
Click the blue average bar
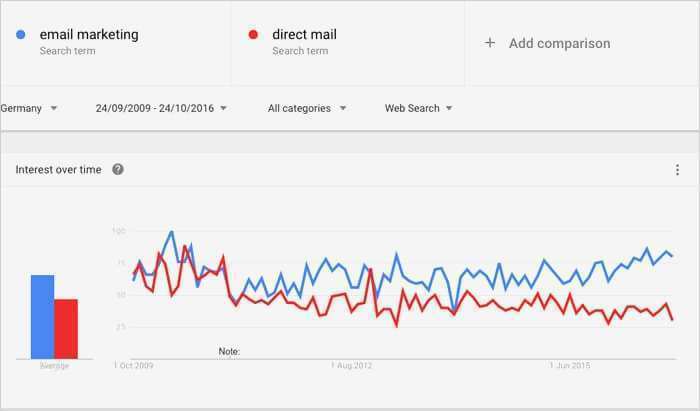[42, 316]
